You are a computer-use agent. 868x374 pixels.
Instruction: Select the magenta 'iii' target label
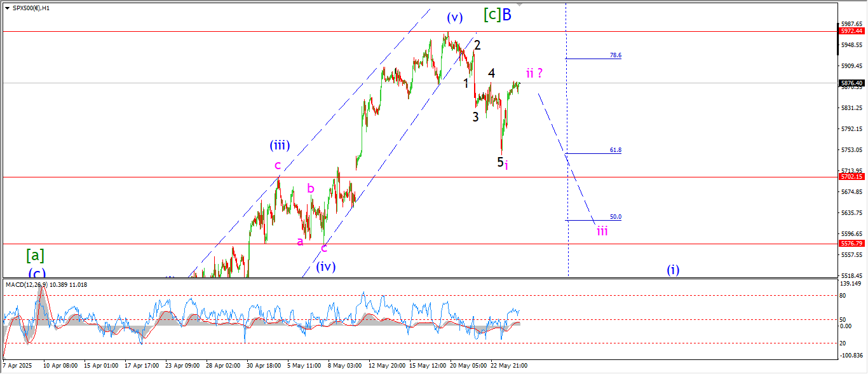click(602, 231)
